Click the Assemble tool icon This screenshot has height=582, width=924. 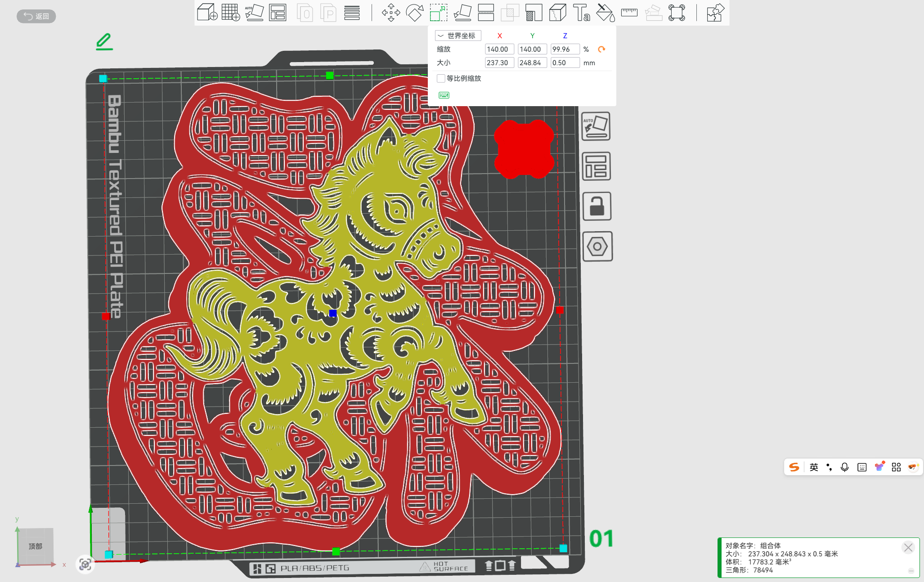pyautogui.click(x=653, y=13)
